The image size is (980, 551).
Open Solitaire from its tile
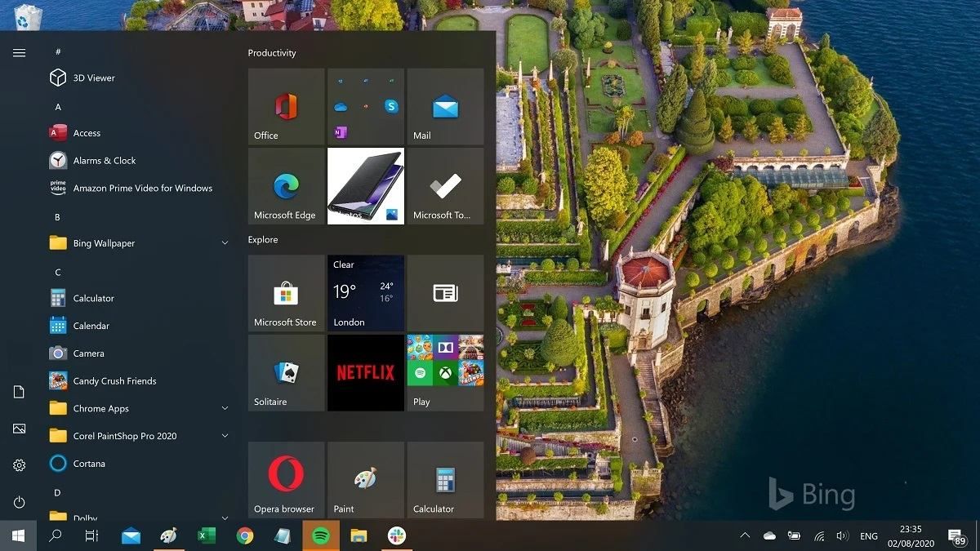coord(285,372)
